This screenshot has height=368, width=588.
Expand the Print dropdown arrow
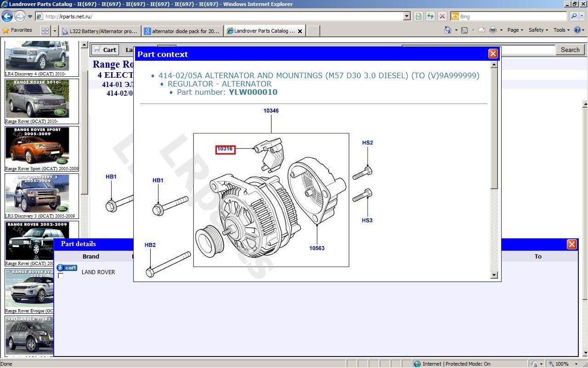502,30
